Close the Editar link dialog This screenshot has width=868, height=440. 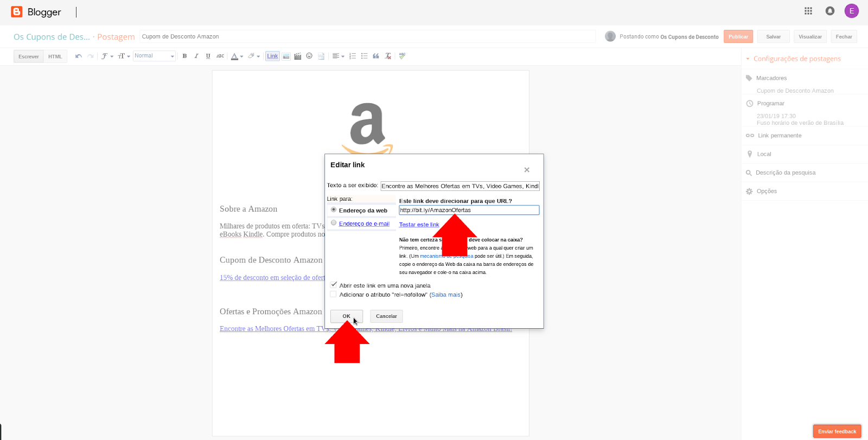pos(527,170)
